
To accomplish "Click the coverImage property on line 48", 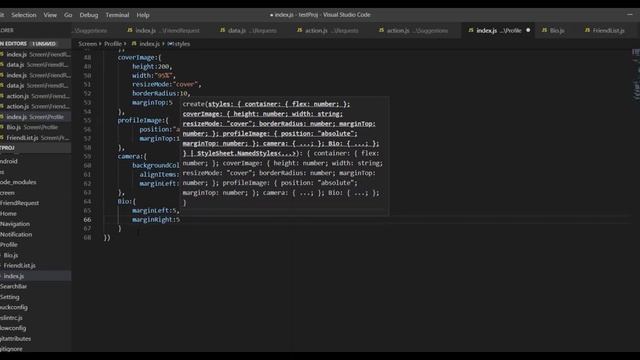I will [137, 58].
